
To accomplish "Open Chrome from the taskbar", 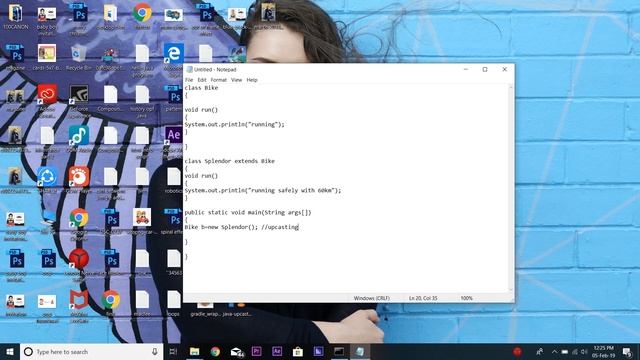I will click(x=215, y=351).
